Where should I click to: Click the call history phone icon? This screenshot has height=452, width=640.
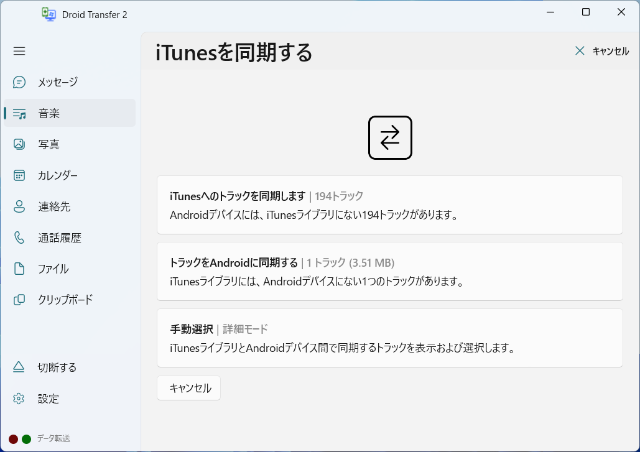tap(19, 238)
